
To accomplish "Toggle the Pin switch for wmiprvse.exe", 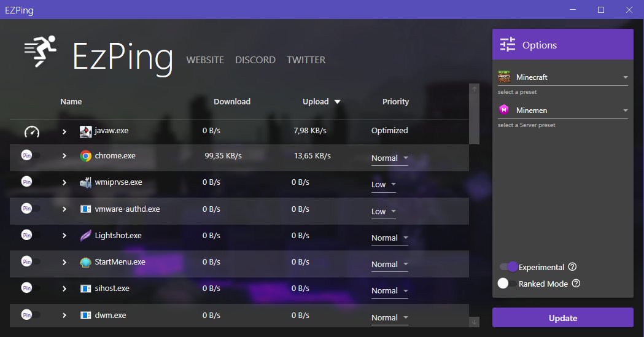I will click(x=31, y=182).
